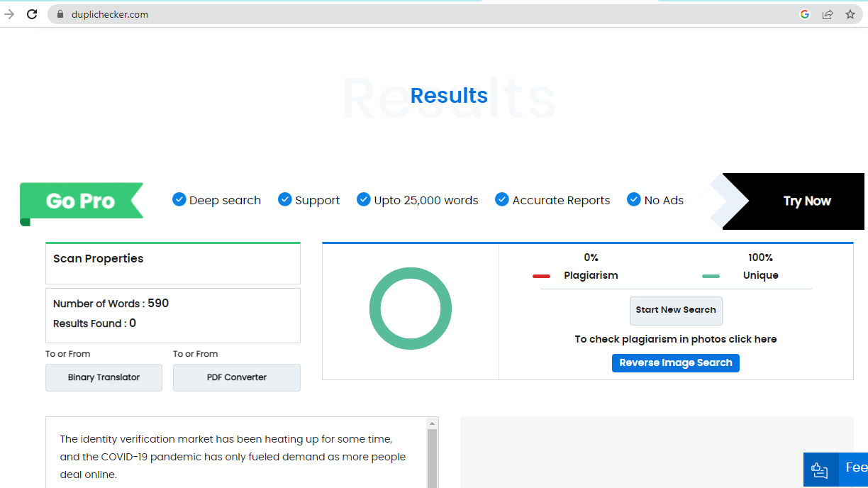868x488 pixels.
Task: Click the 'To or From' label above PDF Converter
Action: (x=196, y=354)
